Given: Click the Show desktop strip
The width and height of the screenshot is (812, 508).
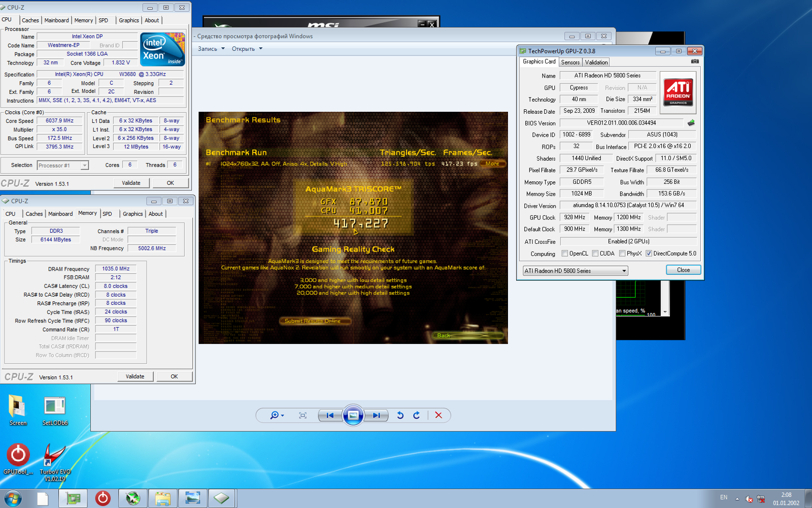Looking at the screenshot, I should 808,498.
